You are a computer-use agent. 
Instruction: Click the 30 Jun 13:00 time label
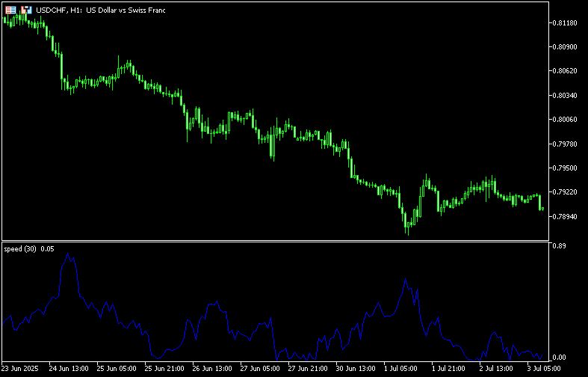[356, 368]
